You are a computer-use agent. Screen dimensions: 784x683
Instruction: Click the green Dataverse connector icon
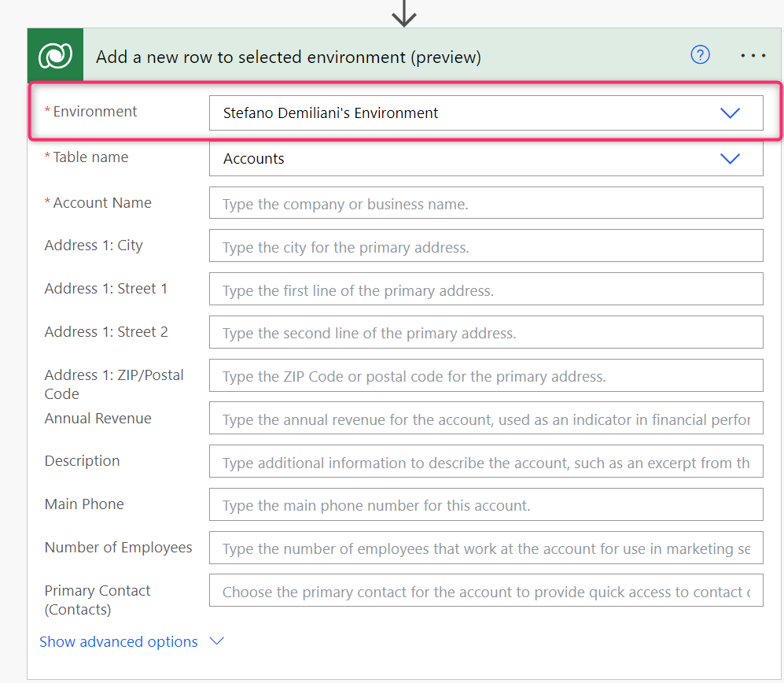[x=55, y=56]
